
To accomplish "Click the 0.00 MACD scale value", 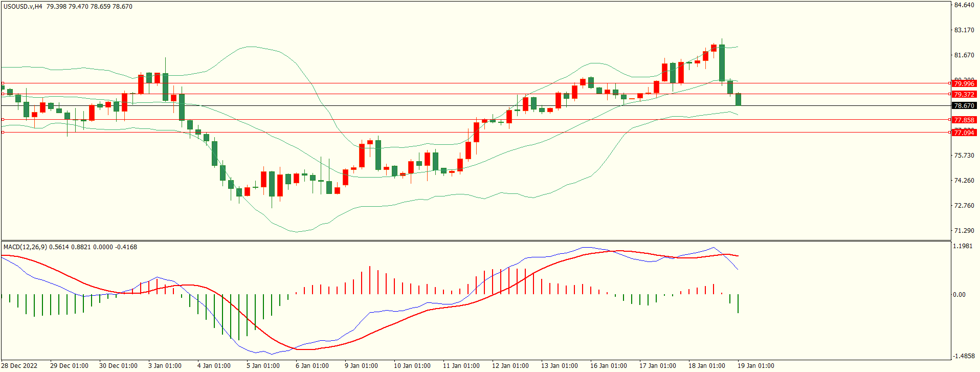I will [x=959, y=295].
